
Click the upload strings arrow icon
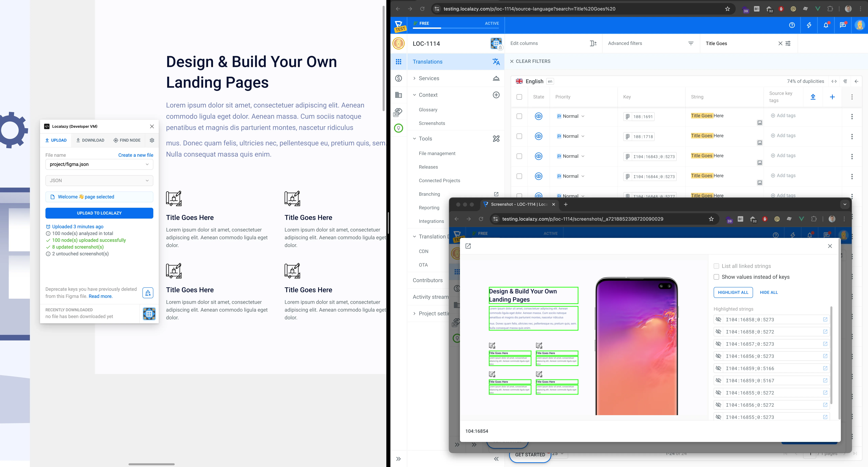(x=813, y=97)
